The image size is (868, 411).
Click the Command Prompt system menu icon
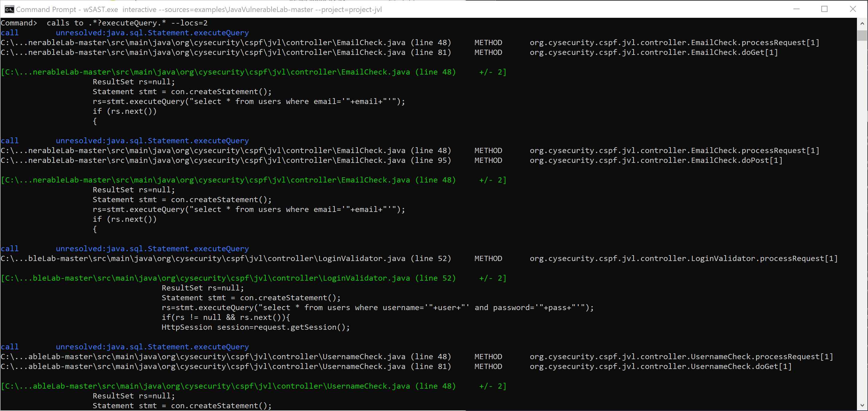[x=9, y=9]
